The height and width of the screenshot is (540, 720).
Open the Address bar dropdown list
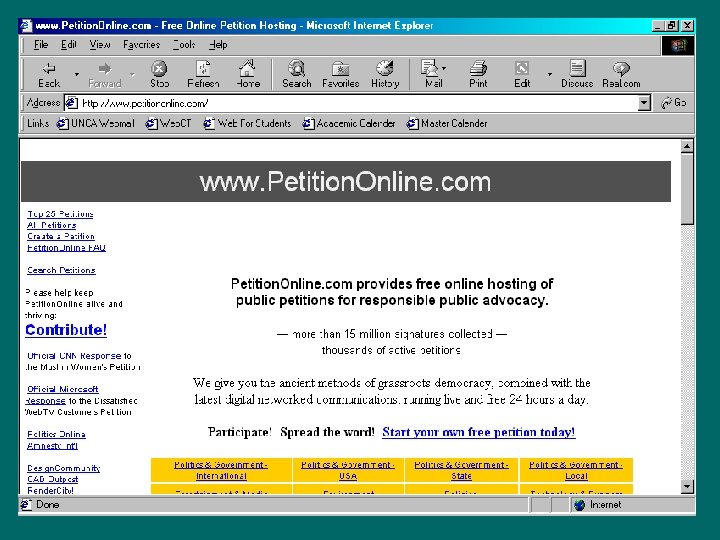point(644,103)
